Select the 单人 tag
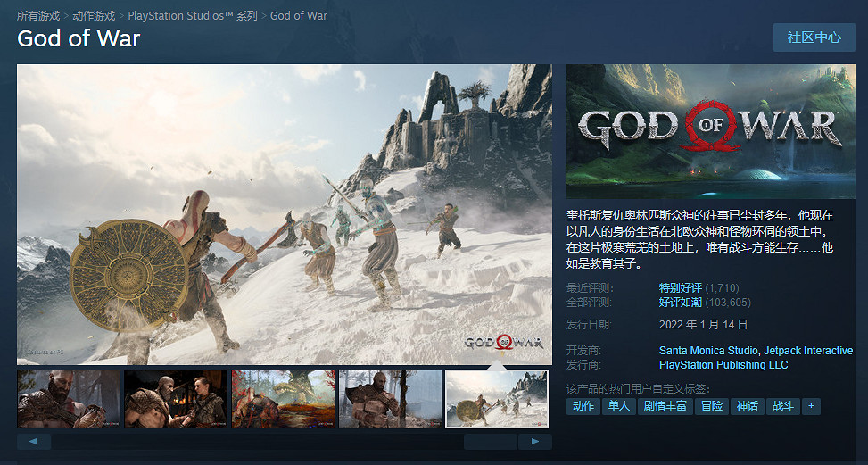 tap(619, 406)
